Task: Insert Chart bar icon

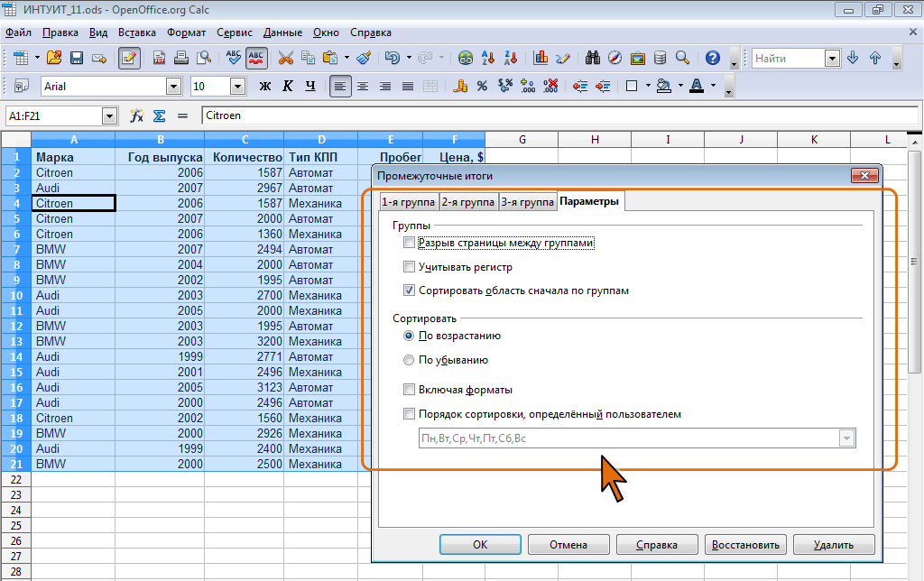Action: pos(541,58)
